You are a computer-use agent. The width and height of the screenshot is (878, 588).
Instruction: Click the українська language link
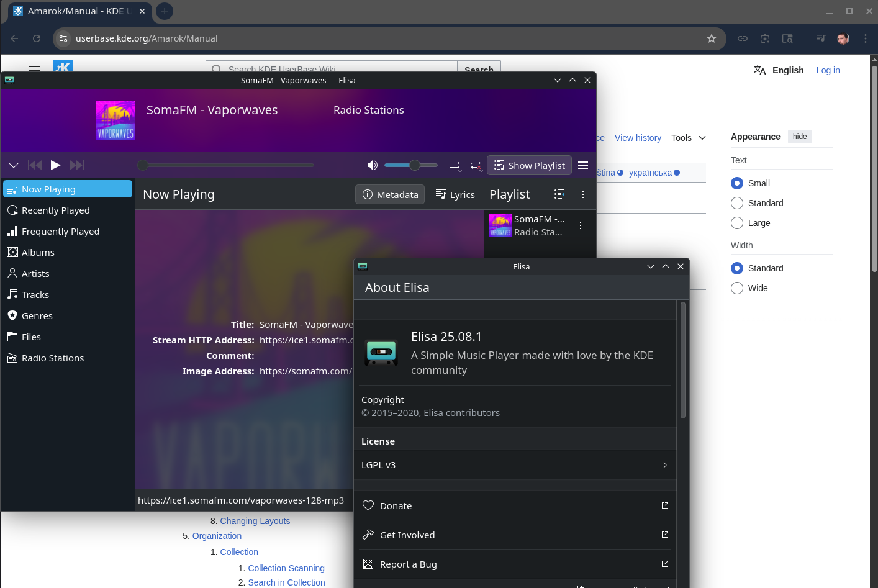tap(650, 173)
